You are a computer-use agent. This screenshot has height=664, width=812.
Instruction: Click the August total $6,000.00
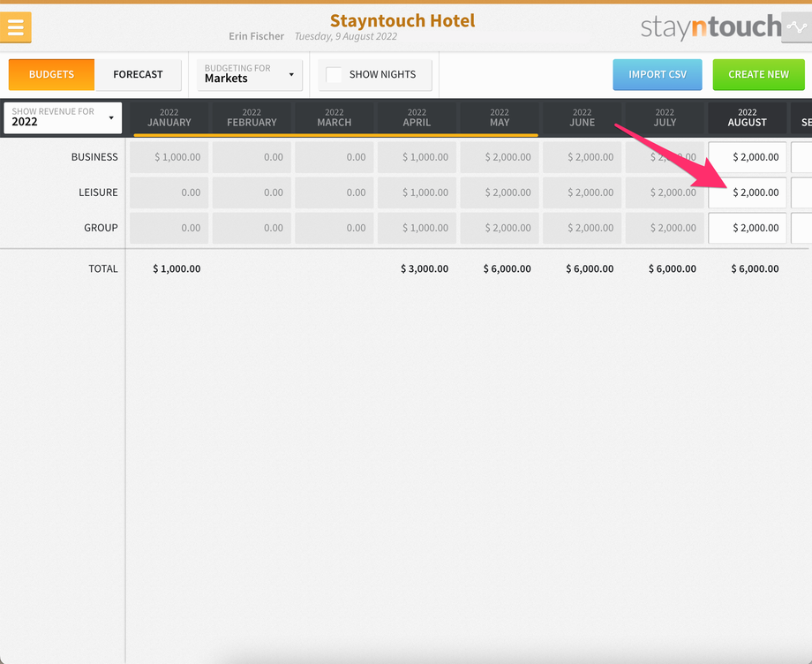(755, 268)
